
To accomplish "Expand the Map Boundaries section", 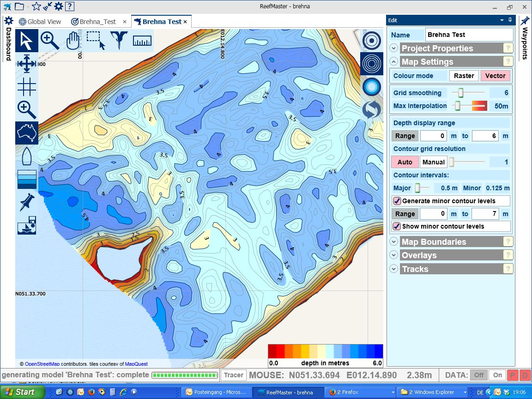I will (393, 242).
